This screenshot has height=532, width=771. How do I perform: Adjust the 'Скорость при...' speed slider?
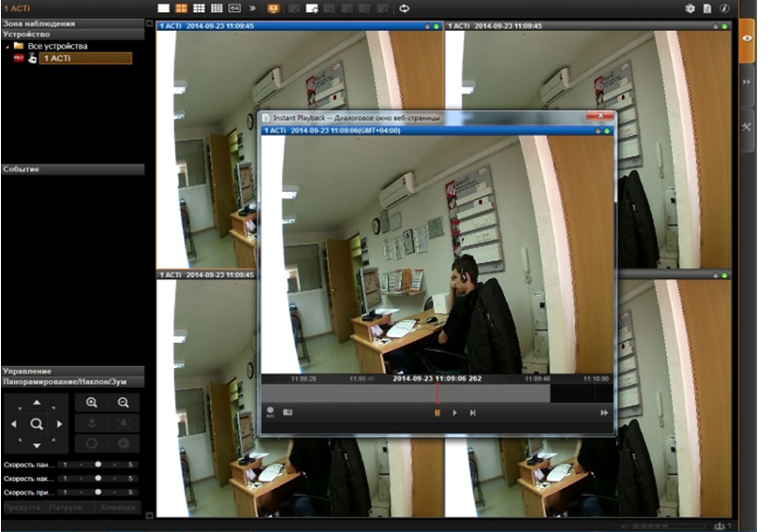[x=97, y=492]
